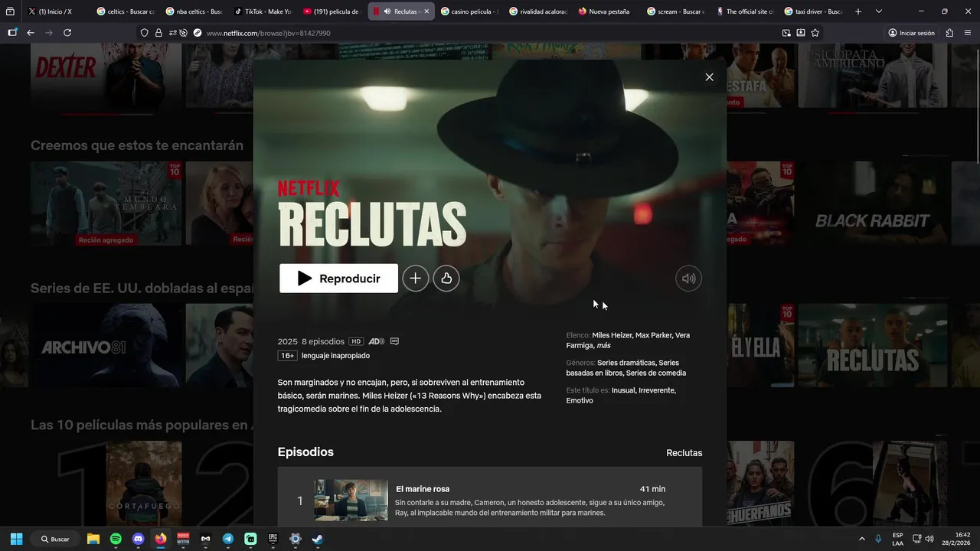This screenshot has width=980, height=551.
Task: Rate Reclutas with thumbs up
Action: tap(446, 279)
